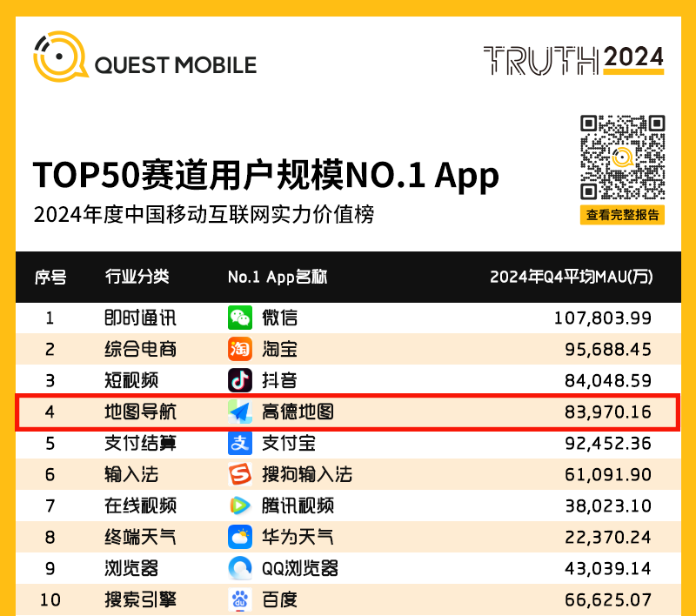Select the highlighted 地图导航 row
This screenshot has width=696, height=616.
pyautogui.click(x=348, y=412)
